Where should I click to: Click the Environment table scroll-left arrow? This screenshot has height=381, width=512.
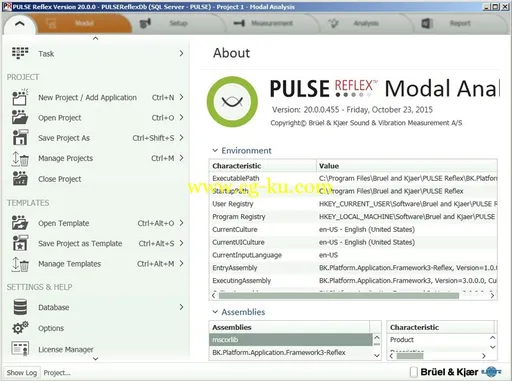point(214,295)
